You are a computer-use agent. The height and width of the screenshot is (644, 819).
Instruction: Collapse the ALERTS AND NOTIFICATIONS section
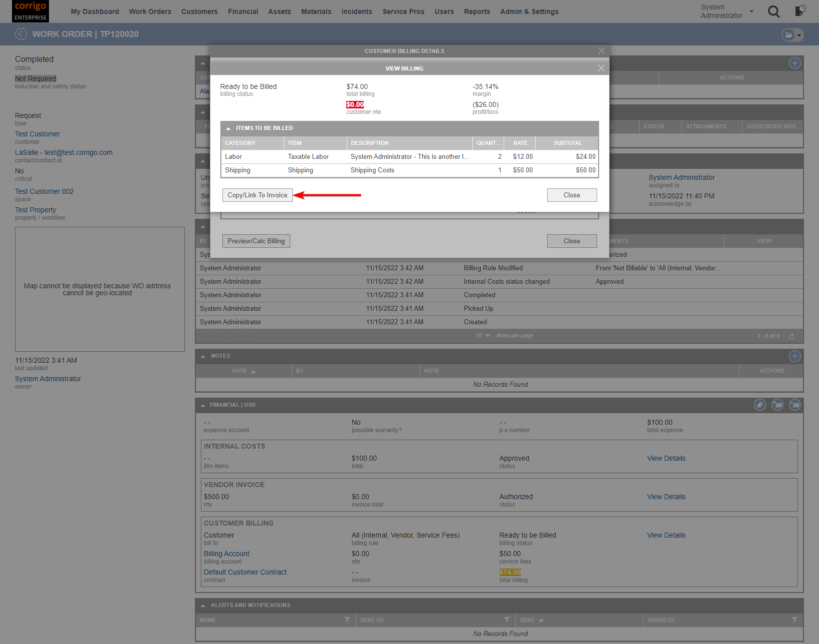203,605
